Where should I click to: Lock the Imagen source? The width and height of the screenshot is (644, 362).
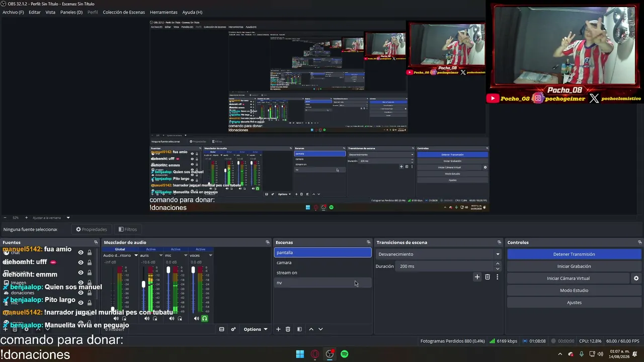[90, 283]
